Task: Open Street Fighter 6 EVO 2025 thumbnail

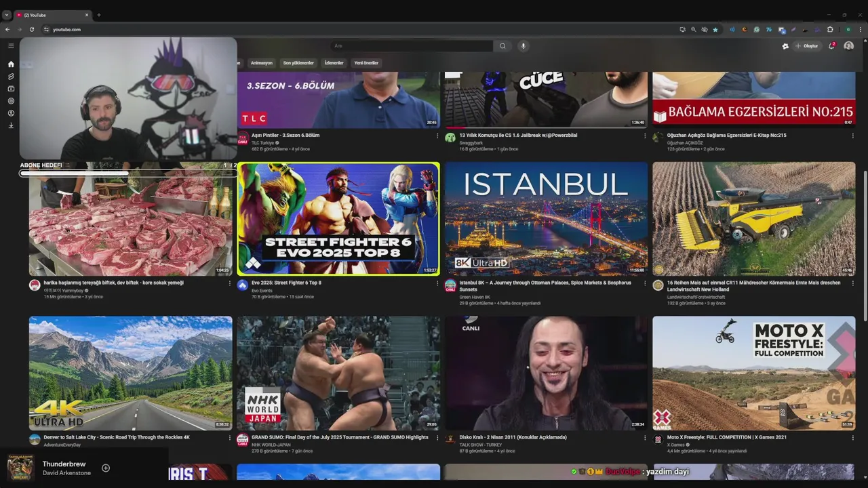Action: coord(338,218)
